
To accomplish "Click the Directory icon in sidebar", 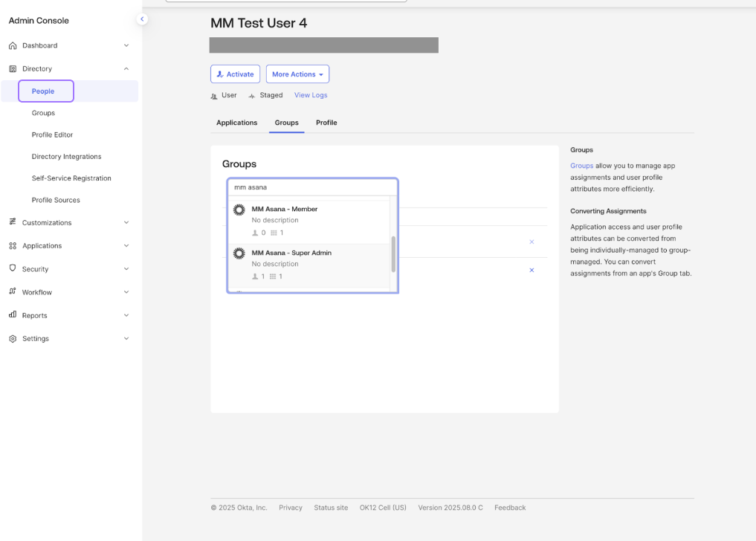I will pyautogui.click(x=13, y=69).
